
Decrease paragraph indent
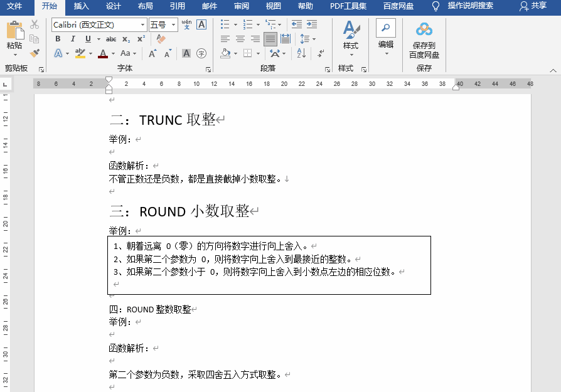297,24
